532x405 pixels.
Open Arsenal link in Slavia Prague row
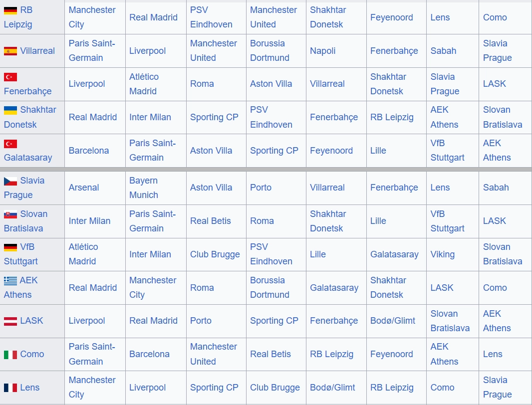click(84, 188)
